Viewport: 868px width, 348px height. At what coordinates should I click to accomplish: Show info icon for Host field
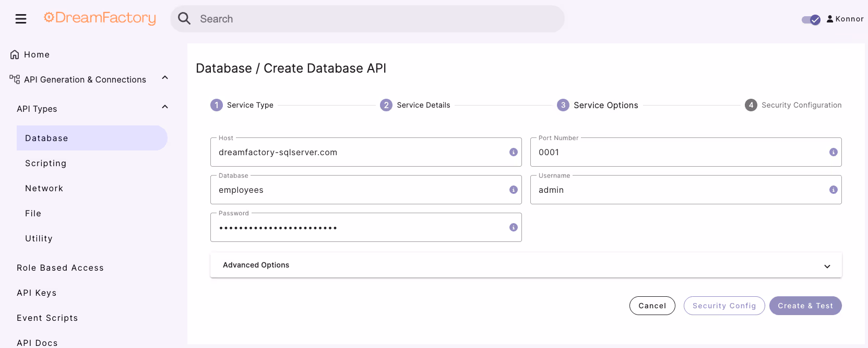tap(514, 152)
